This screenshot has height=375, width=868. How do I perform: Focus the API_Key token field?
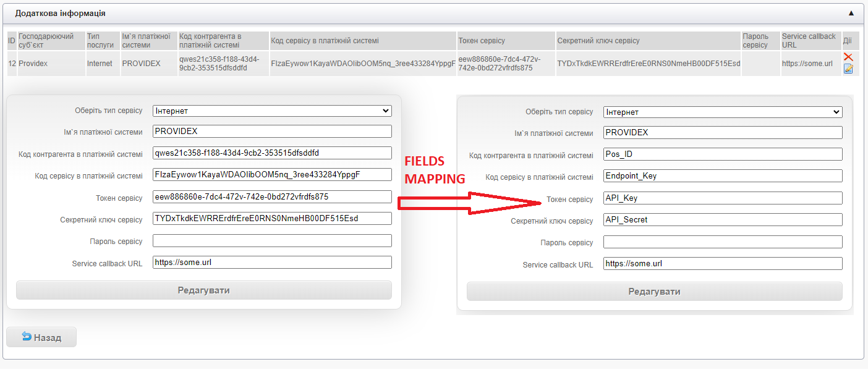pos(723,198)
